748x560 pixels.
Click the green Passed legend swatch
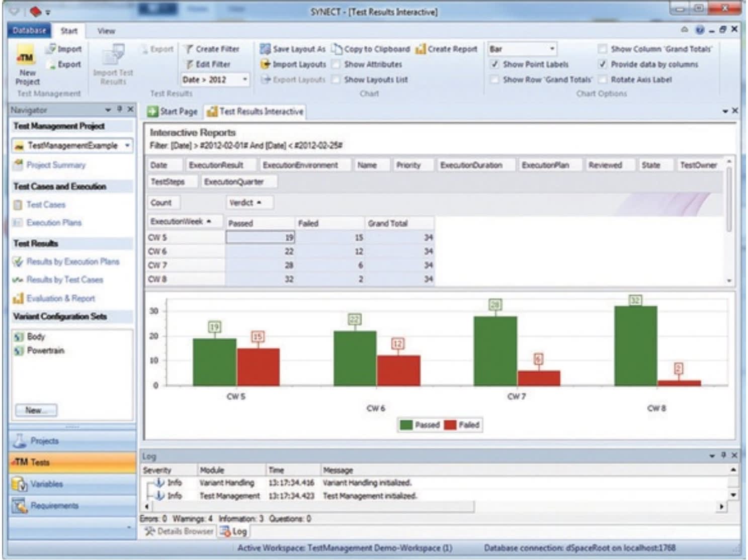[405, 425]
